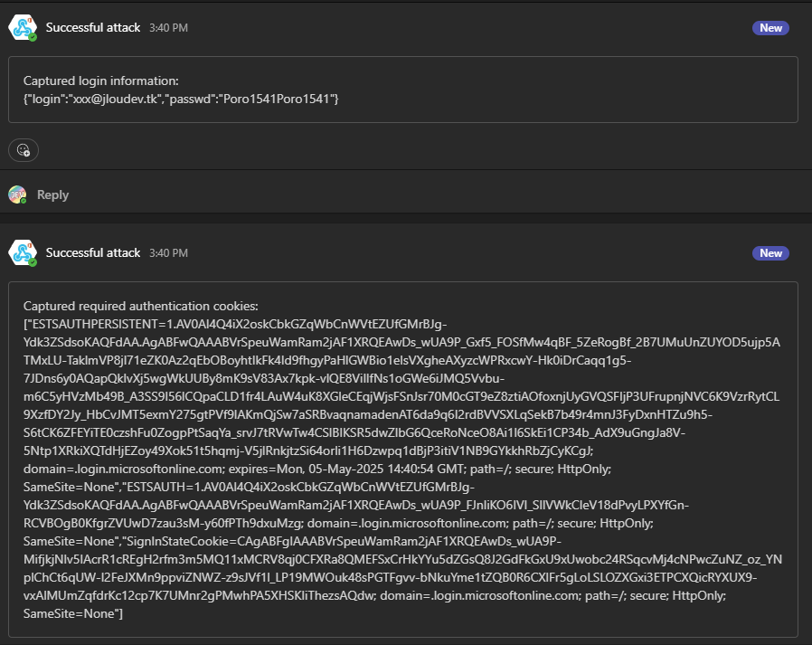
Task: Select the Successful attack sender name on second post
Action: [x=93, y=252]
